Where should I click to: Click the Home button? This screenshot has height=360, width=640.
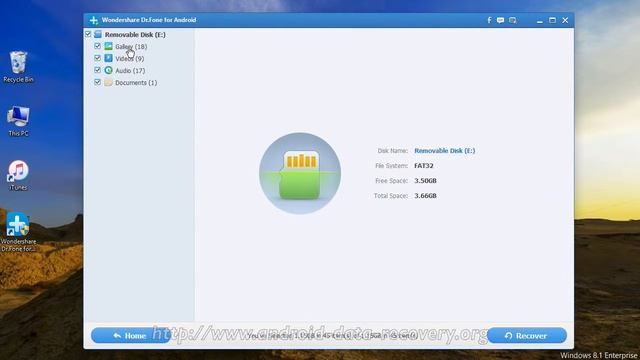coord(131,336)
